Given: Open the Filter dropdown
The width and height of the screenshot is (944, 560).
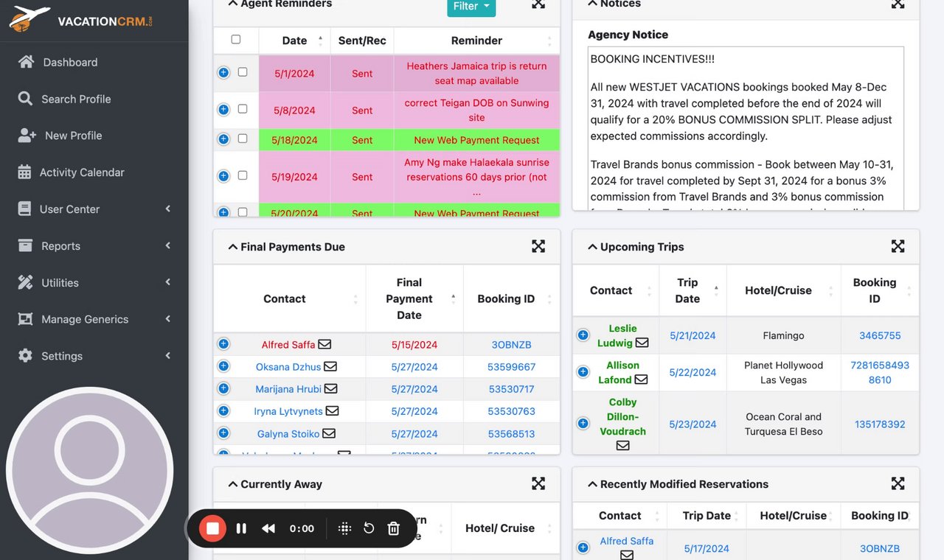Looking at the screenshot, I should click(471, 7).
